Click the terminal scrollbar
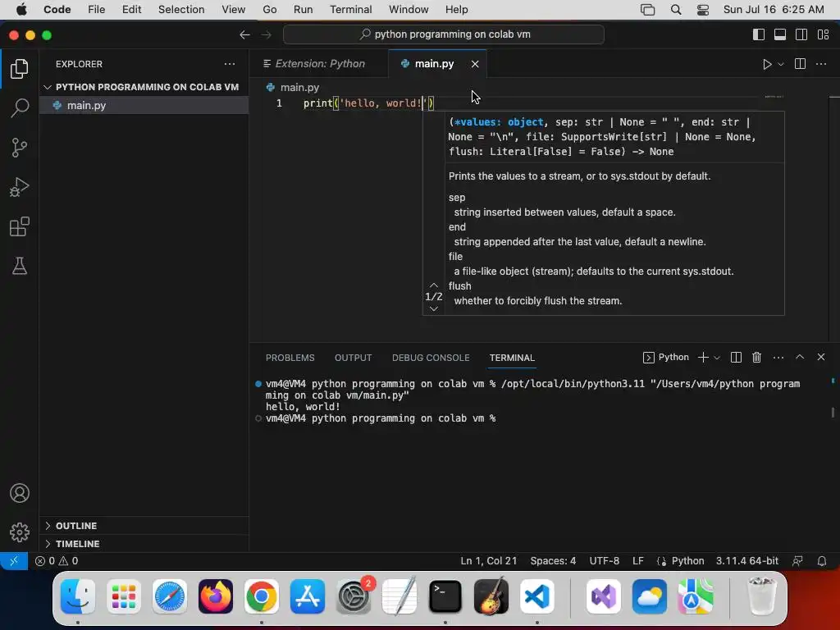Viewport: 840px width, 630px height. point(833,413)
